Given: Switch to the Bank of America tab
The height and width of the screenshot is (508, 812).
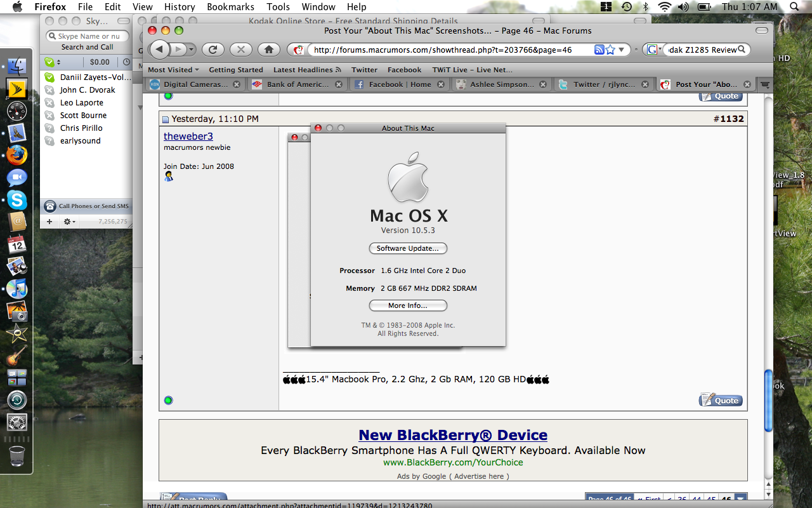Looking at the screenshot, I should [297, 84].
